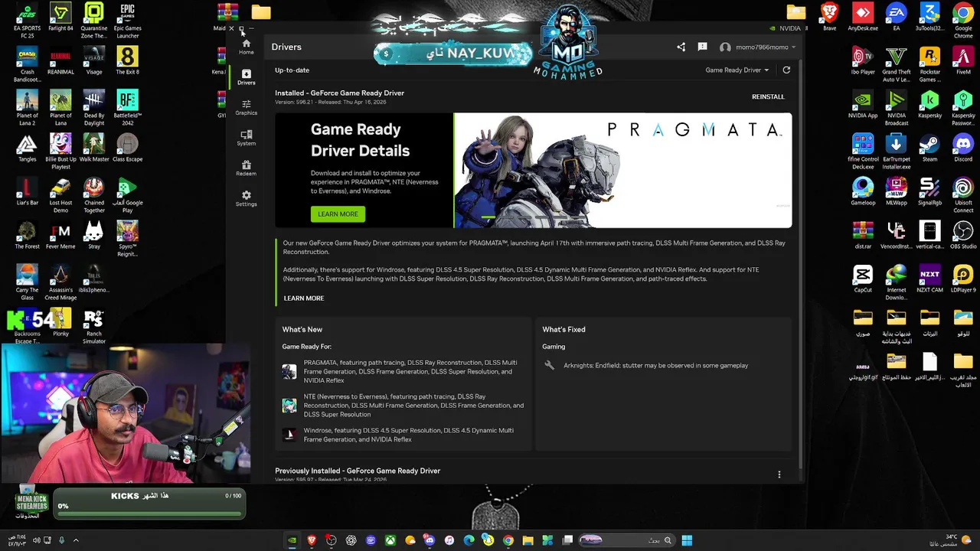Click the 'What's New' heading
This screenshot has width=980, height=551.
coord(302,329)
